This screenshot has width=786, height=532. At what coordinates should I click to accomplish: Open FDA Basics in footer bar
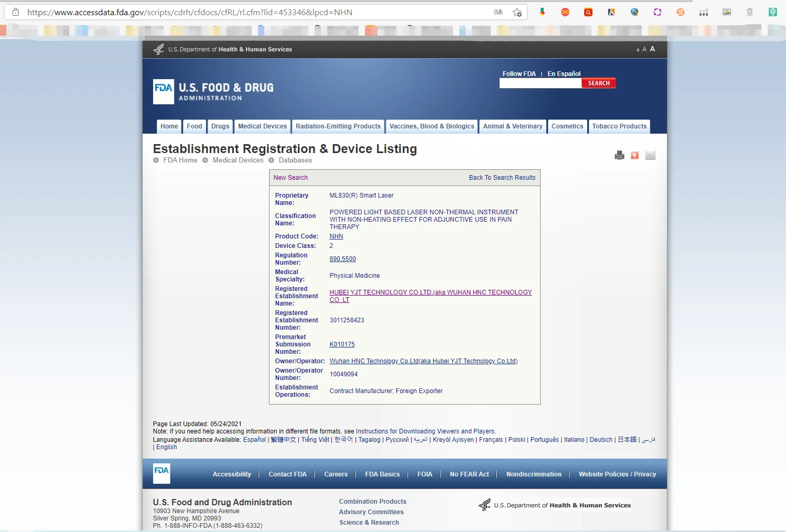click(382, 474)
